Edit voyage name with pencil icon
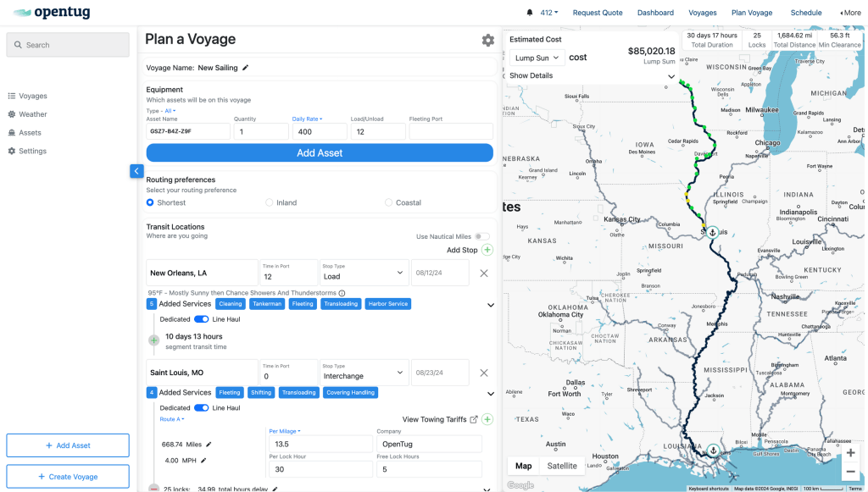Viewport: 868px width, 492px height. (x=246, y=68)
